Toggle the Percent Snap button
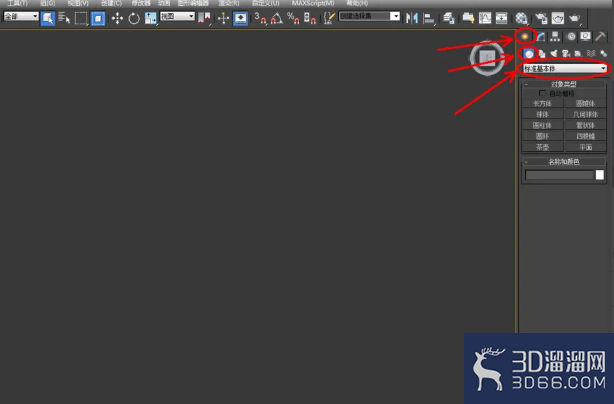This screenshot has height=404, width=614. coord(293,18)
